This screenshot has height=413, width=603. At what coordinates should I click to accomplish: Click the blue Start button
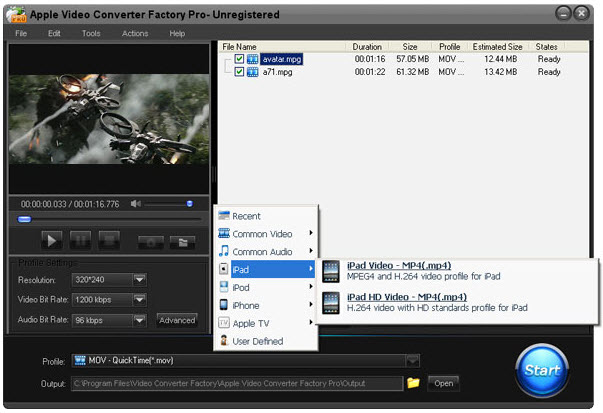click(542, 370)
